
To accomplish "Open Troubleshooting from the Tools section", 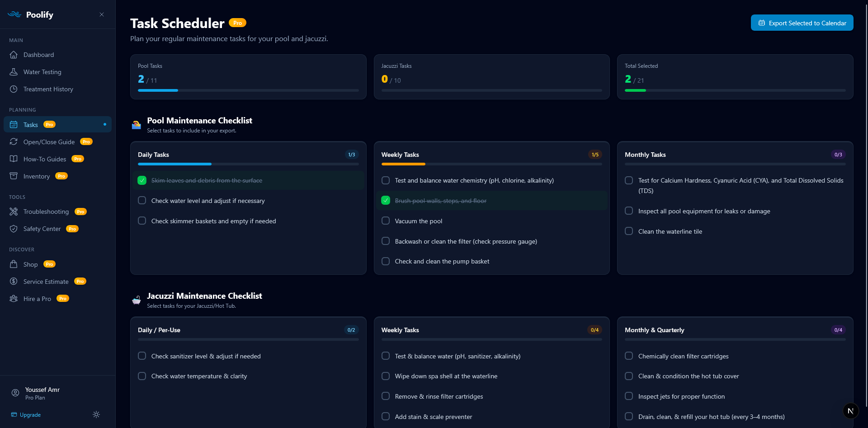I will point(45,211).
